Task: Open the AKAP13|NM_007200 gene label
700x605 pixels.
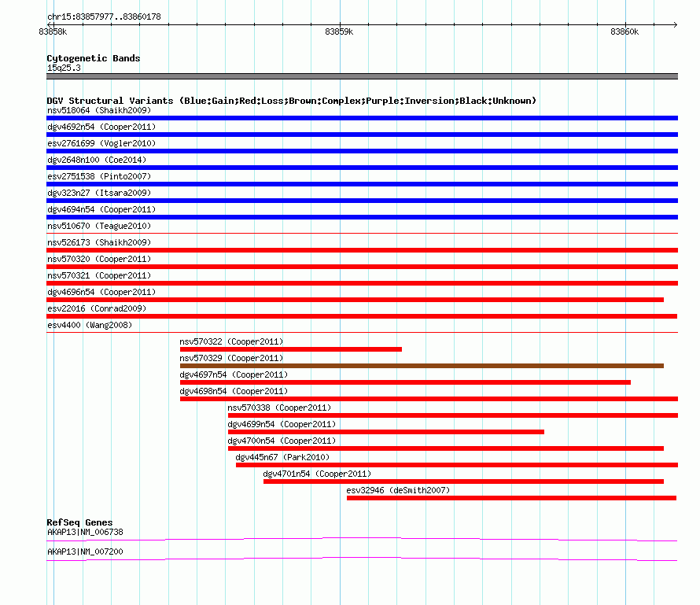Action: click(85, 552)
